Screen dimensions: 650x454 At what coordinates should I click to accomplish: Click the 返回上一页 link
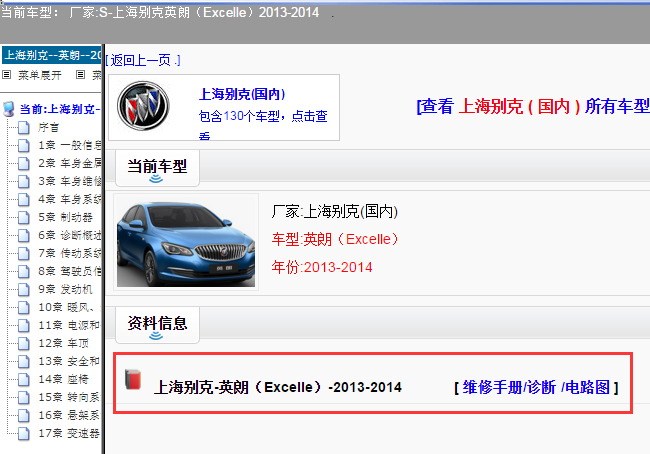point(143,61)
